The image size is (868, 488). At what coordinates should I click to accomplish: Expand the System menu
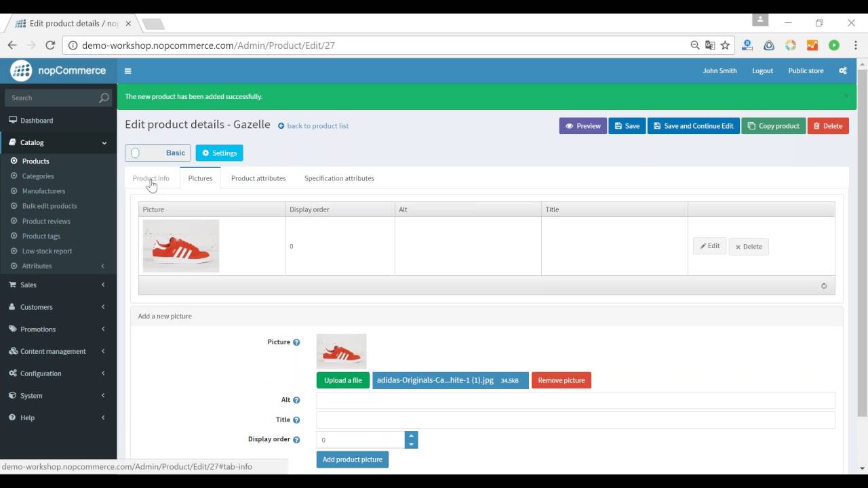coord(58,396)
